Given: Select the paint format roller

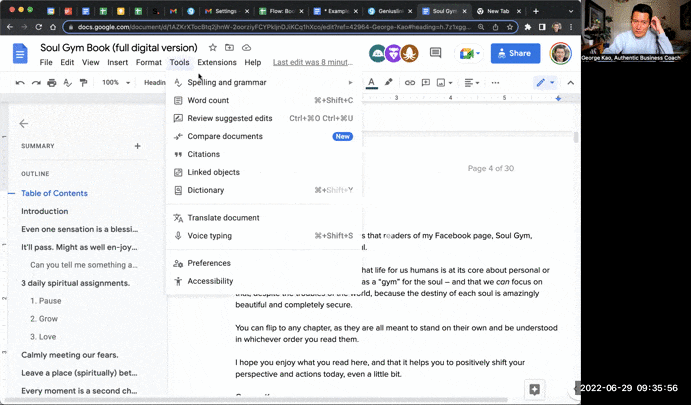Looking at the screenshot, I should click(x=83, y=82).
